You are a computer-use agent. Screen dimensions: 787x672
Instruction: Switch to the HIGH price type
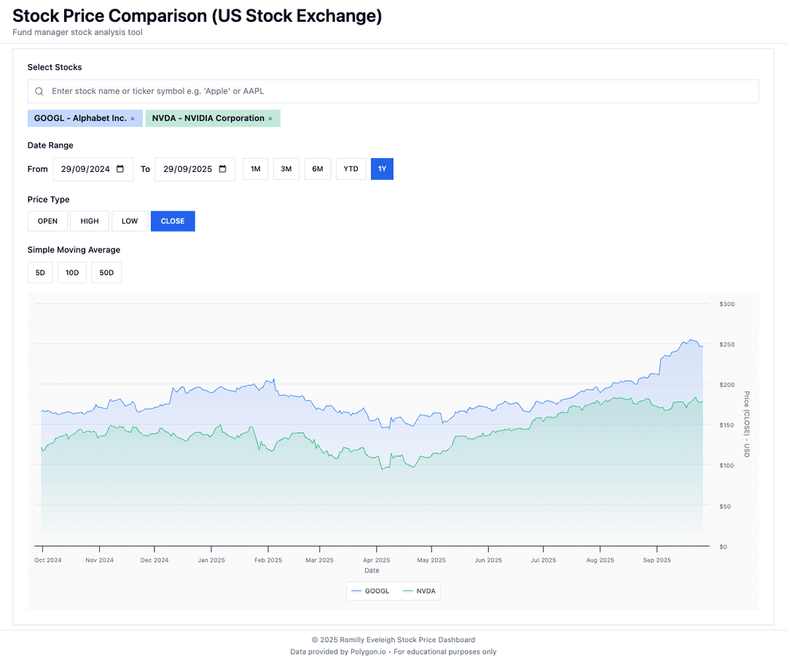click(90, 221)
